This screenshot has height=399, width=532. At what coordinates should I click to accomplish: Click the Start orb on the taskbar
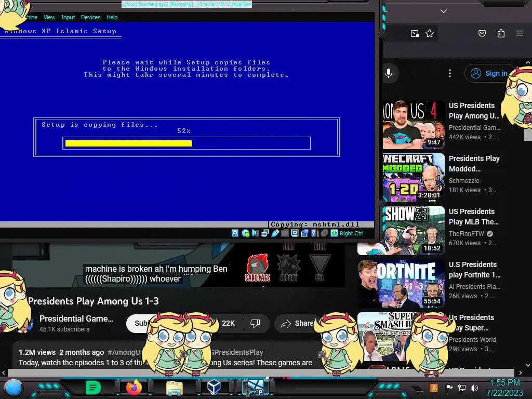point(14,388)
